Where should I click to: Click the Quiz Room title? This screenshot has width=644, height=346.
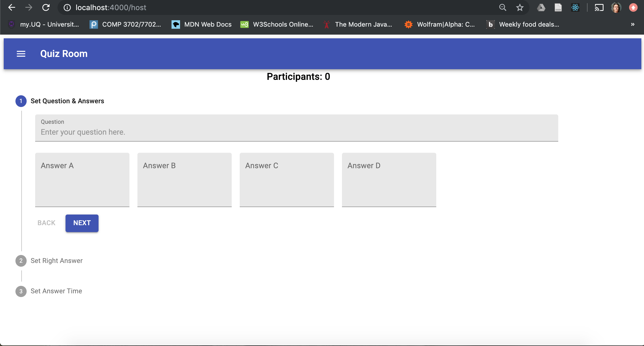(64, 54)
